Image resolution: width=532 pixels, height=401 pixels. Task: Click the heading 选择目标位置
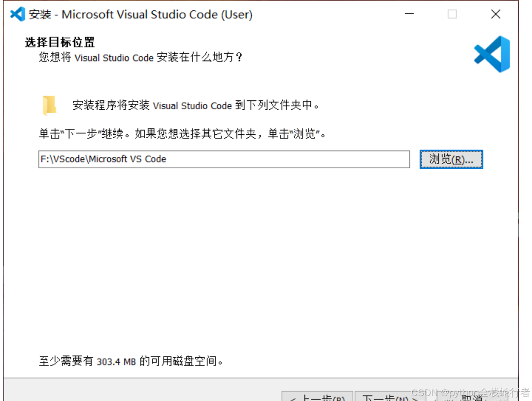tap(60, 42)
